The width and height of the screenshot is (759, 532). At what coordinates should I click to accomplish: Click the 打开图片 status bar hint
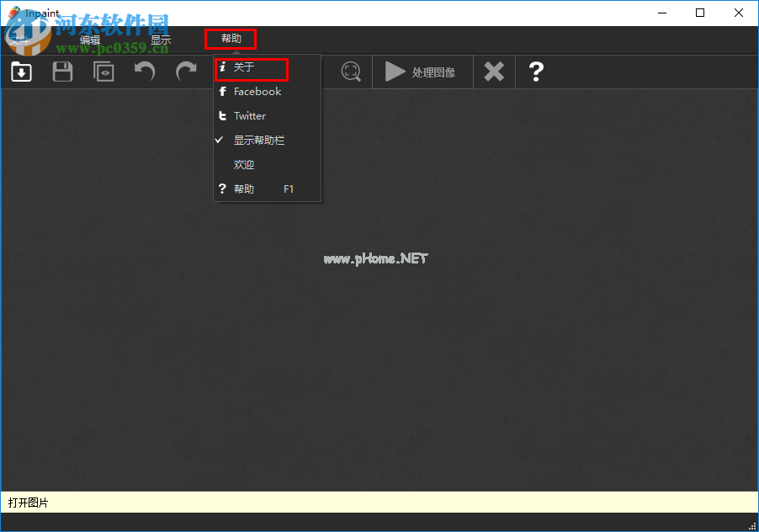[28, 502]
